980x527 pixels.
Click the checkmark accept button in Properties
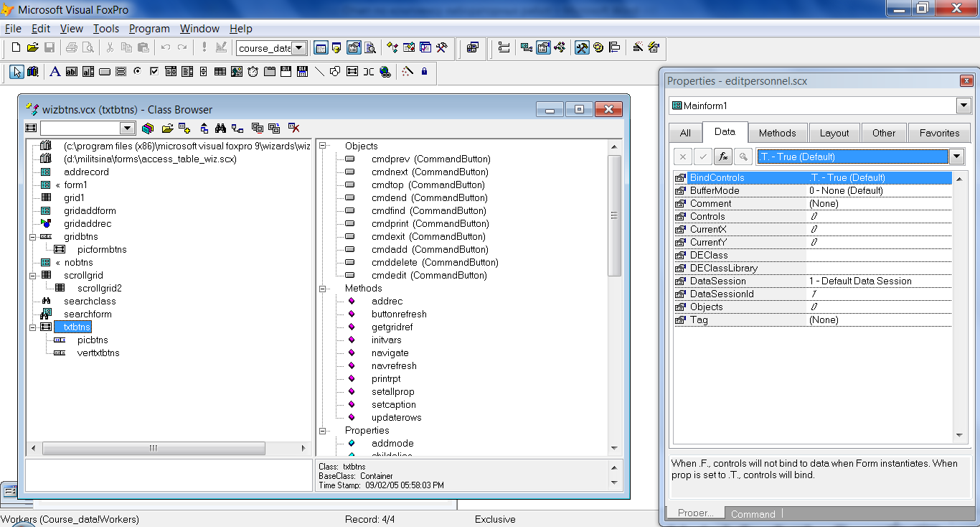click(x=703, y=157)
